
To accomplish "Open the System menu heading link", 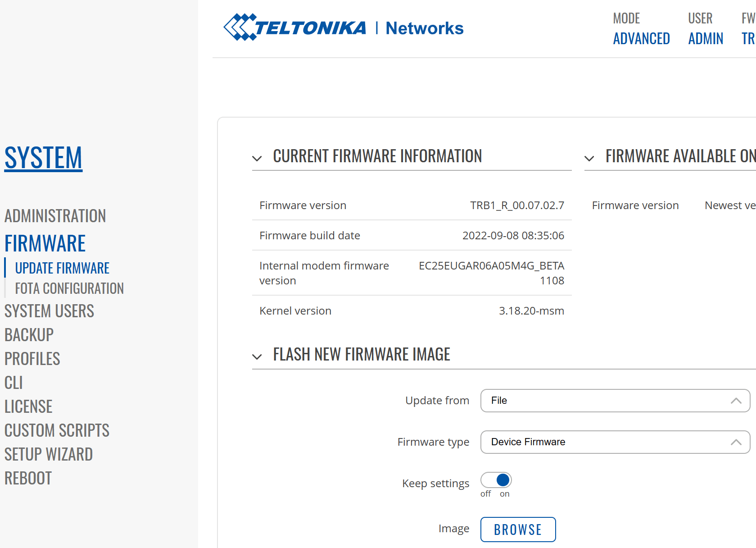I will click(x=43, y=158).
